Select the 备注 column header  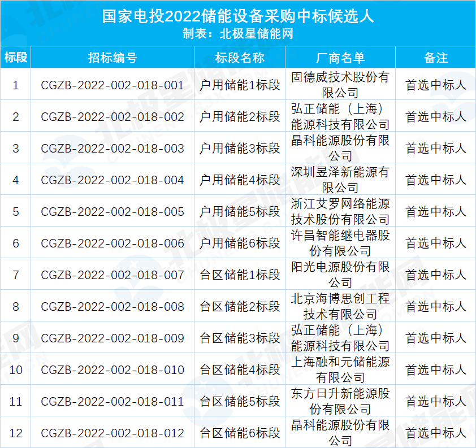point(435,58)
